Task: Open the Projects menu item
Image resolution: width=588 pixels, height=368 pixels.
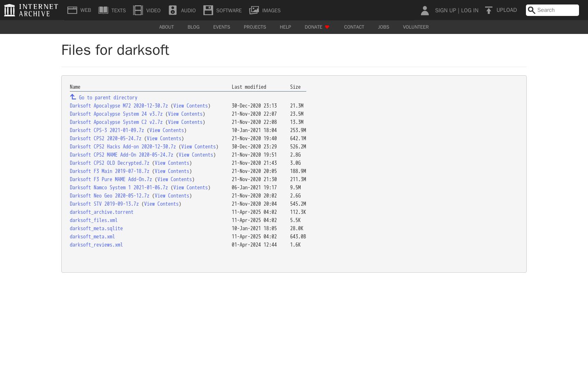Action: (x=255, y=27)
